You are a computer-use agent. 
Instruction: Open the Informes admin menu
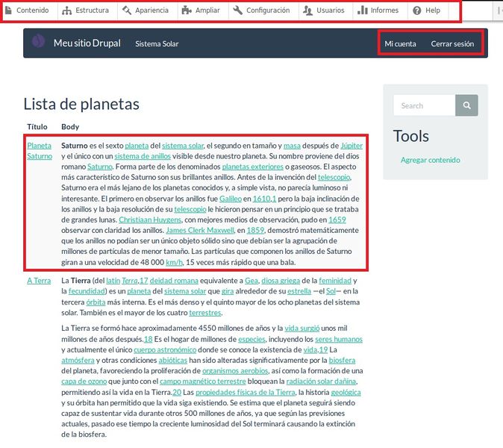tap(378, 10)
